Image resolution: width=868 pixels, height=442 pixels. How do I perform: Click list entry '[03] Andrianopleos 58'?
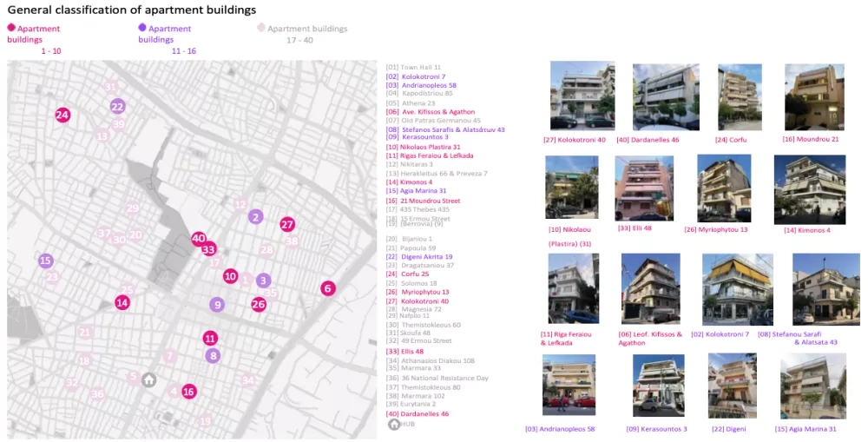click(421, 85)
